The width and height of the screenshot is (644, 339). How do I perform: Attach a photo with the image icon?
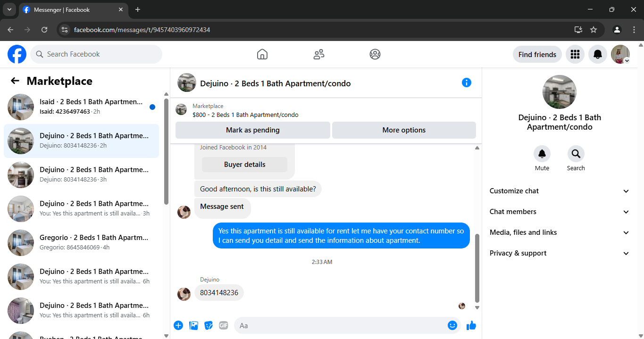coord(193,325)
